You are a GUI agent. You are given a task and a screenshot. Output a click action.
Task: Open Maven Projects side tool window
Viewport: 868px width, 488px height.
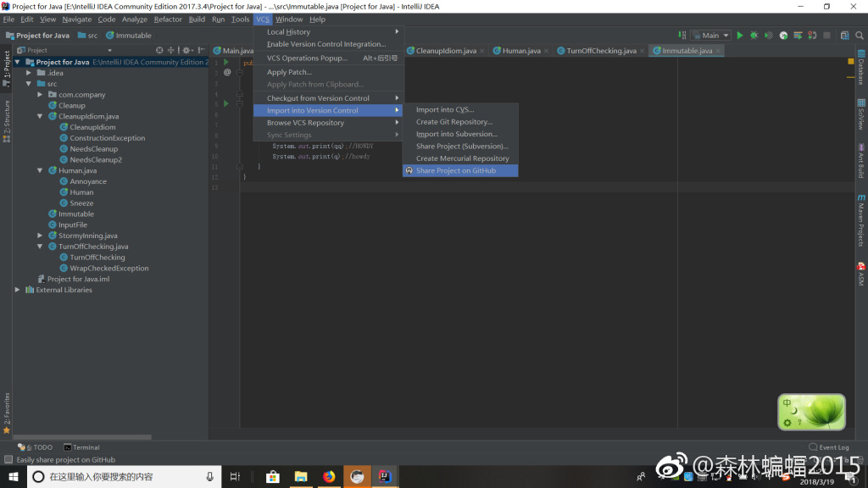pyautogui.click(x=861, y=220)
